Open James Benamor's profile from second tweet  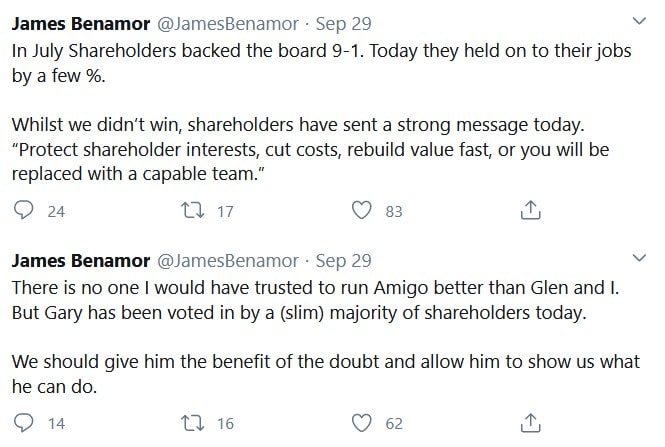[x=81, y=261]
